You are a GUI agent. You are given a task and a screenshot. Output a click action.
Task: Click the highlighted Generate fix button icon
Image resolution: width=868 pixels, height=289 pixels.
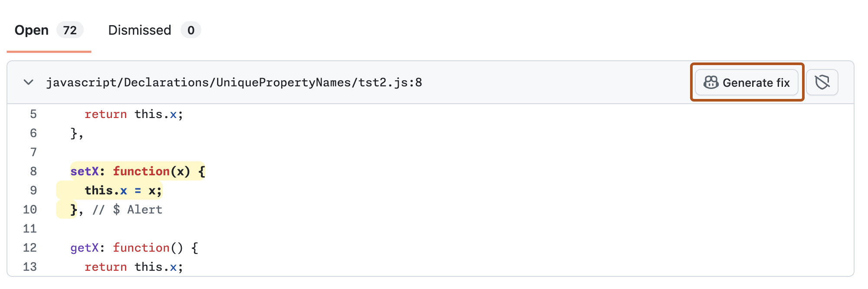pyautogui.click(x=711, y=82)
